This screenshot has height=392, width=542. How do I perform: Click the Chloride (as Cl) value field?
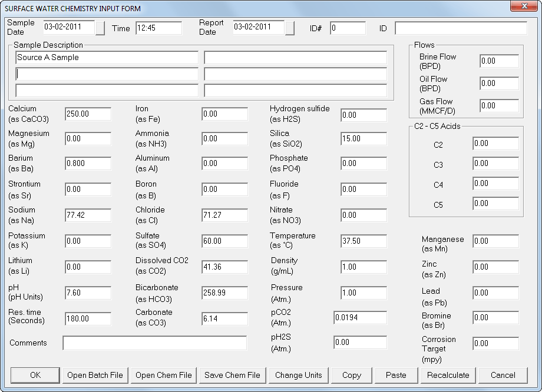(224, 215)
